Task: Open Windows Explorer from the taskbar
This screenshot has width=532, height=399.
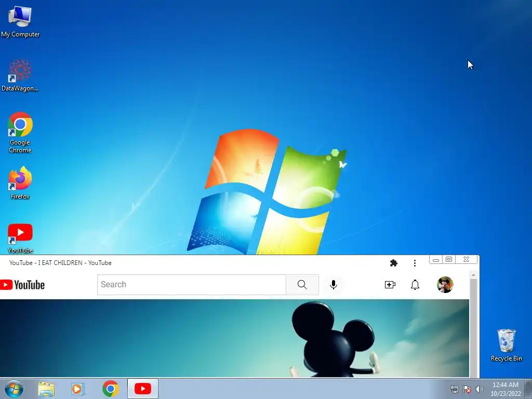Action: 46,389
